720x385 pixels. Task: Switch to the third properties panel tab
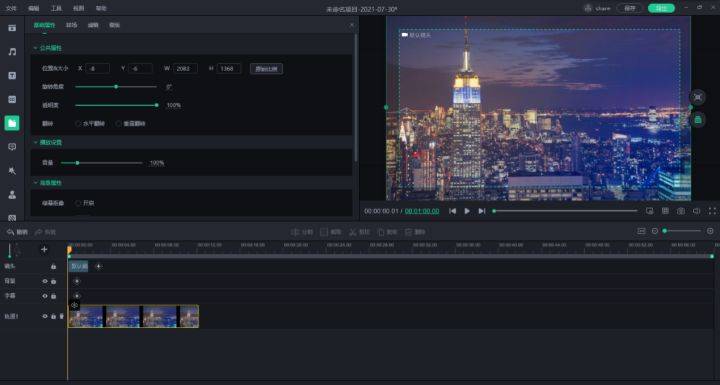pyautogui.click(x=93, y=25)
